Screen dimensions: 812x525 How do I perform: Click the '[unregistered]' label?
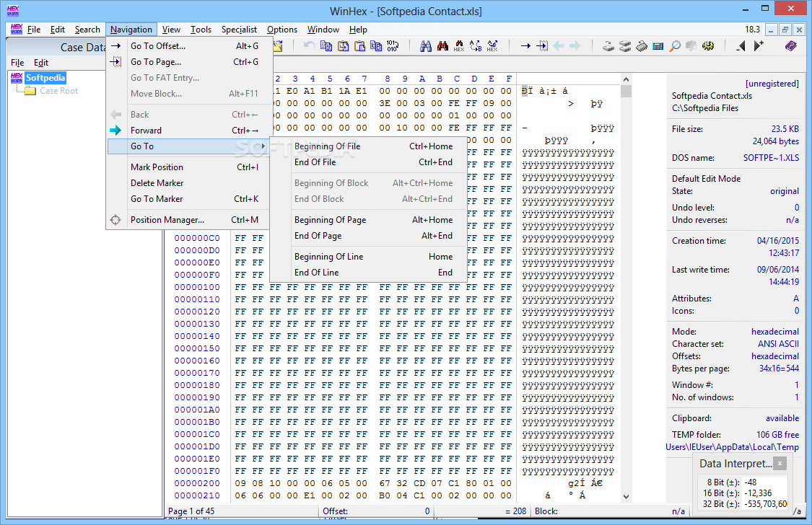click(772, 83)
